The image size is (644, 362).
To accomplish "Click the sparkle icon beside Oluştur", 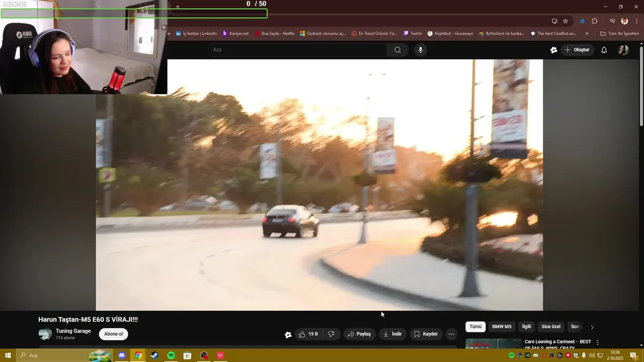I will [553, 50].
